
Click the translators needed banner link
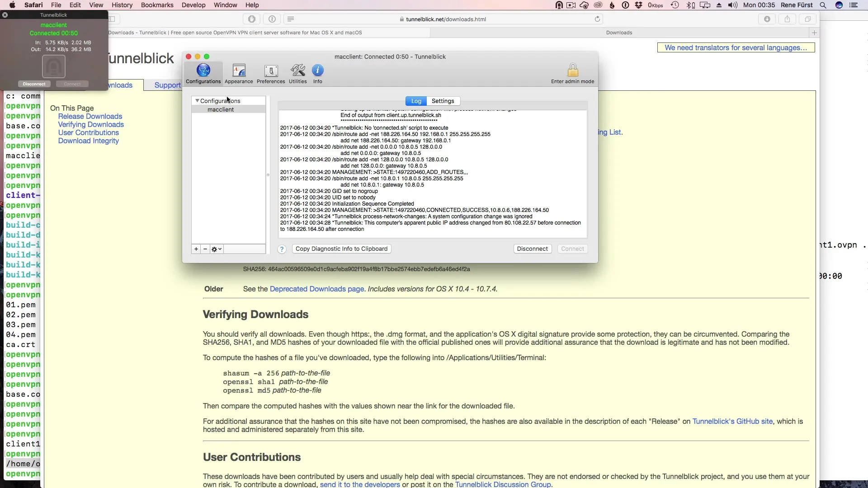[x=736, y=48]
